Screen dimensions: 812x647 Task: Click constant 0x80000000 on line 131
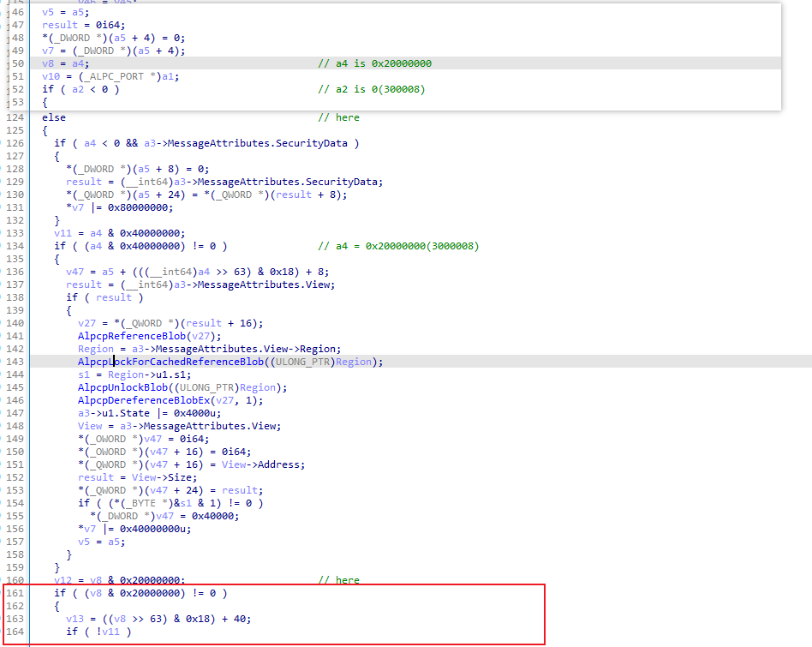tap(137, 207)
